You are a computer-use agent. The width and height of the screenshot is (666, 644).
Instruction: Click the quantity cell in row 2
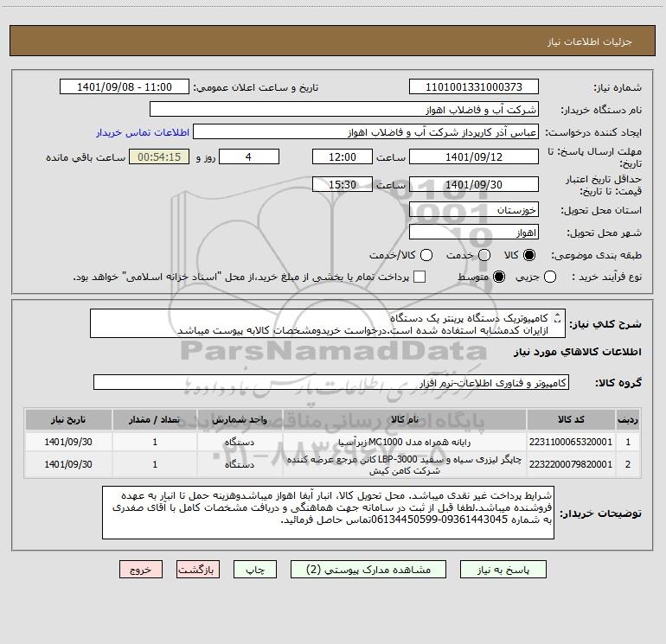[155, 464]
